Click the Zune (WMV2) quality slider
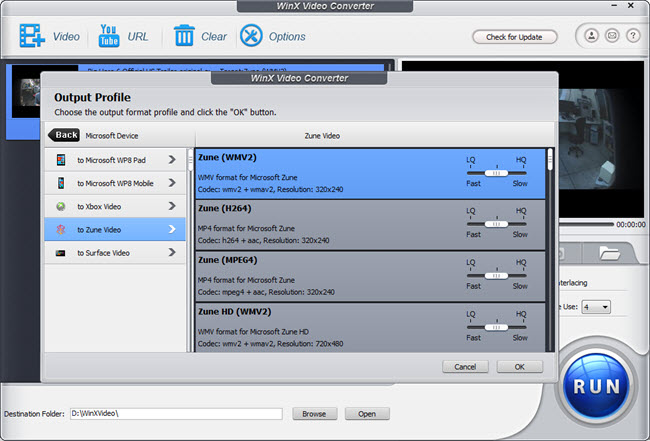The height and width of the screenshot is (441, 650). coord(497,173)
